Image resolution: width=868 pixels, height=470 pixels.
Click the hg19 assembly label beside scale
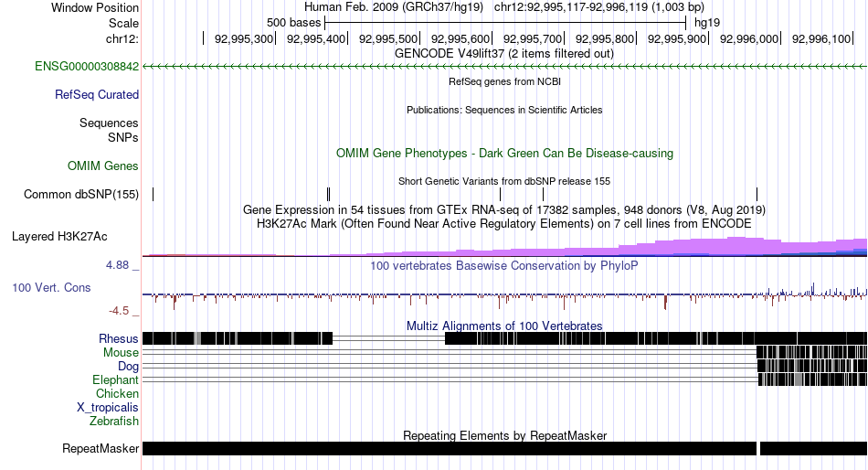pos(707,23)
